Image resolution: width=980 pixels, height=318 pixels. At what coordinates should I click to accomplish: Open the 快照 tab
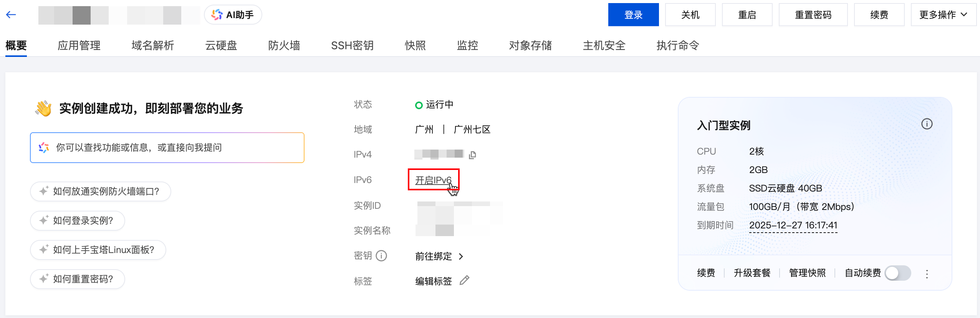[x=415, y=45]
